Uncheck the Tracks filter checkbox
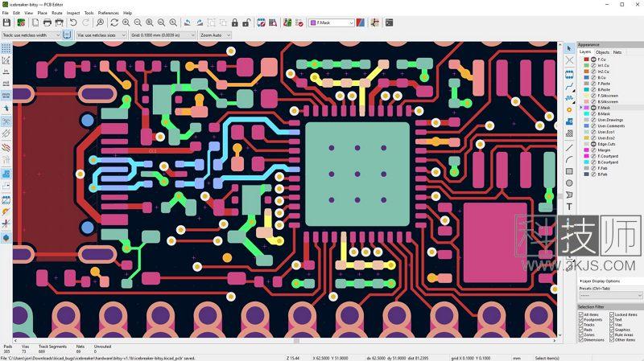Image resolution: width=644 pixels, height=361 pixels. pyautogui.click(x=580, y=325)
